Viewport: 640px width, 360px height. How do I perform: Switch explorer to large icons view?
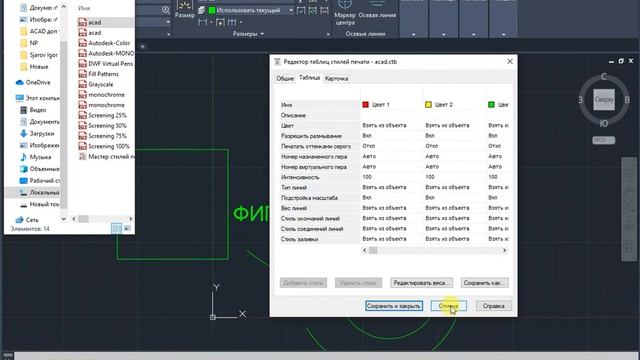point(127,229)
